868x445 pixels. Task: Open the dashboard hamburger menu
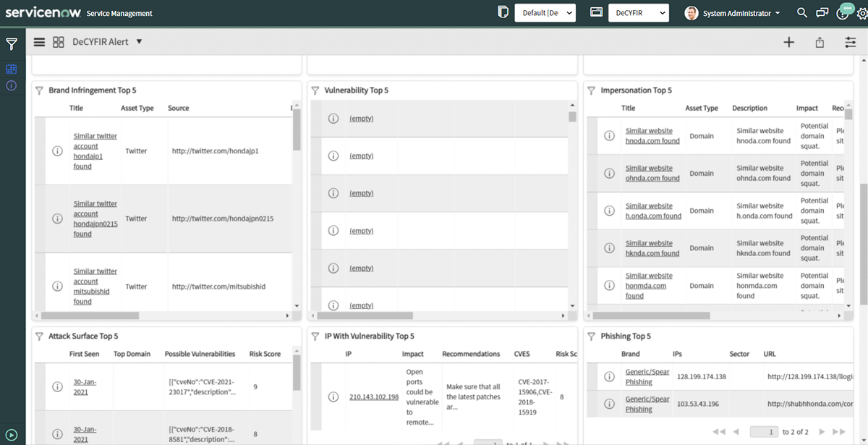(39, 42)
